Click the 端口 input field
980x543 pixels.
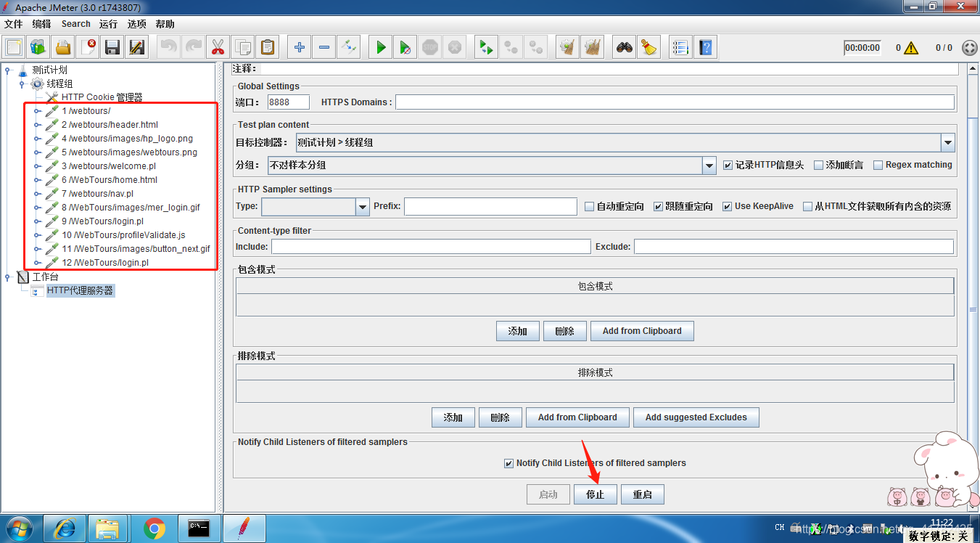tap(289, 102)
